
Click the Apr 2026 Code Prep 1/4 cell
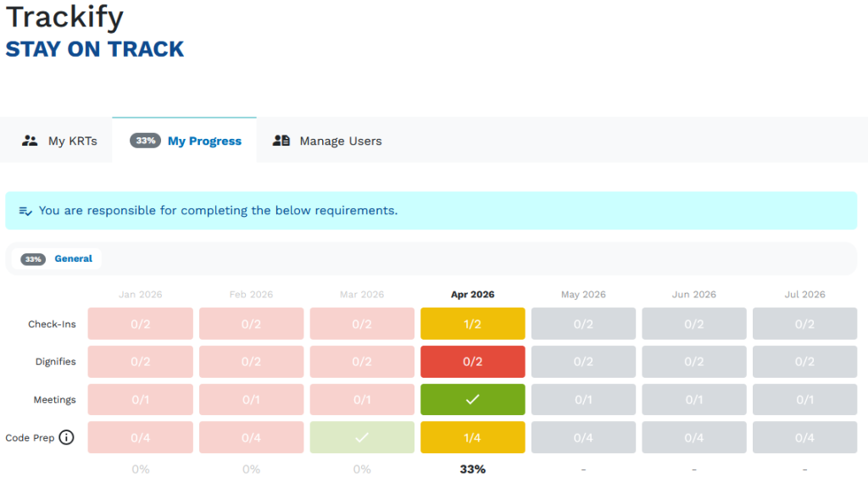click(472, 438)
